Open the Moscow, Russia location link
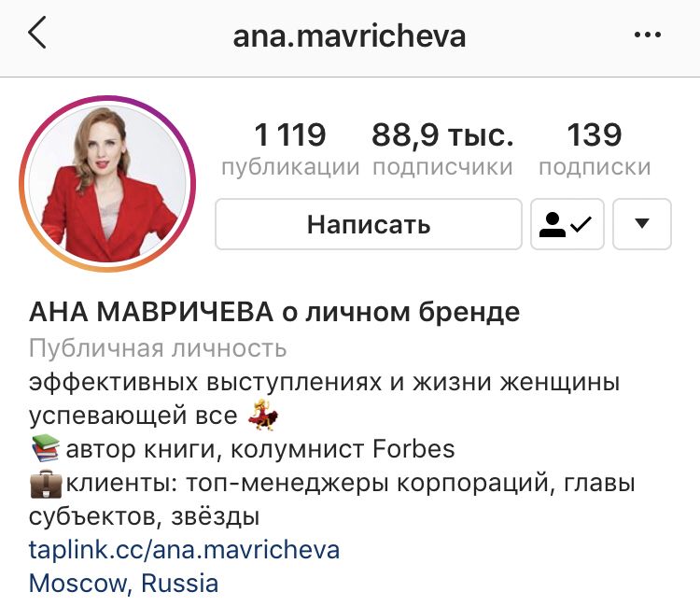The height and width of the screenshot is (606, 700). point(123,583)
